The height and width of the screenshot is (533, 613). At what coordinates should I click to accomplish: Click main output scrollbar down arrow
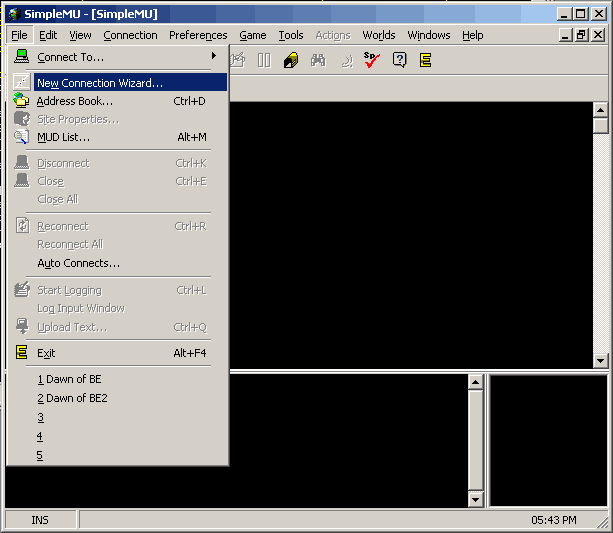coord(600,360)
